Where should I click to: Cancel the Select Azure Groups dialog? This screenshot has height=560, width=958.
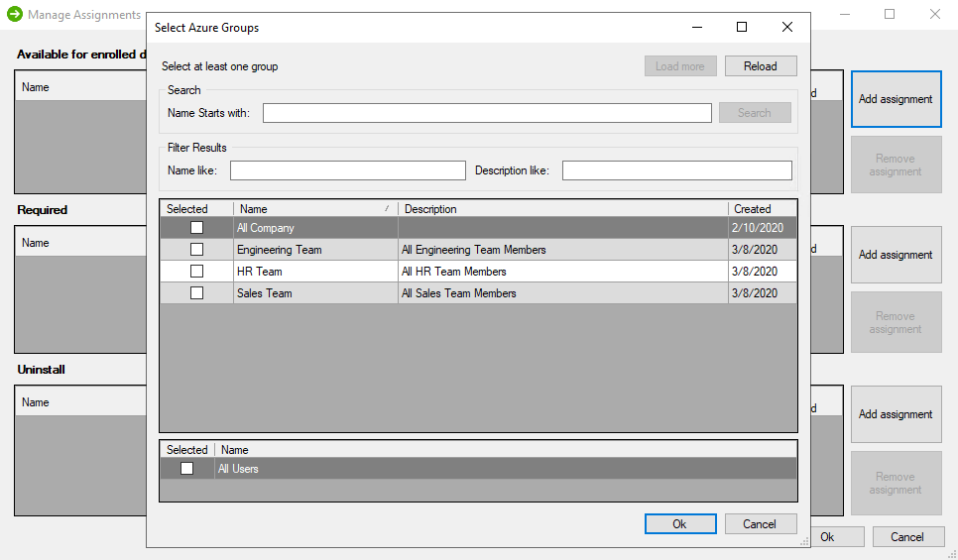(761, 524)
